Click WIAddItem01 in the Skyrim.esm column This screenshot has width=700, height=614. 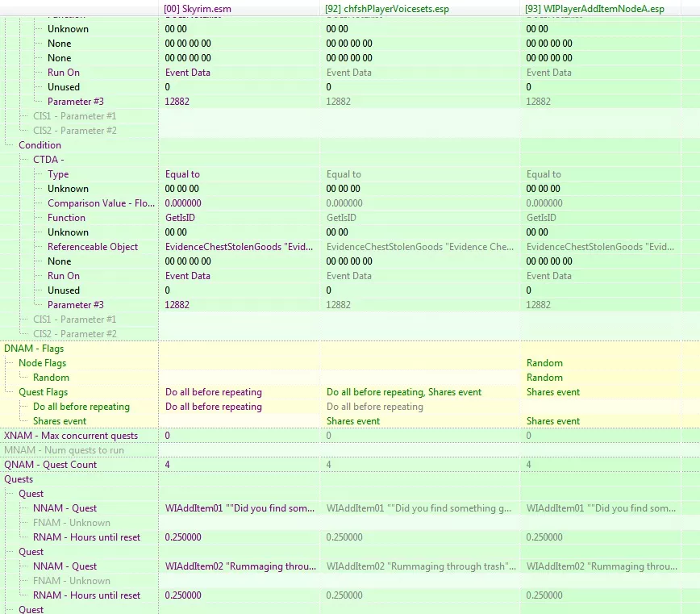click(240, 508)
